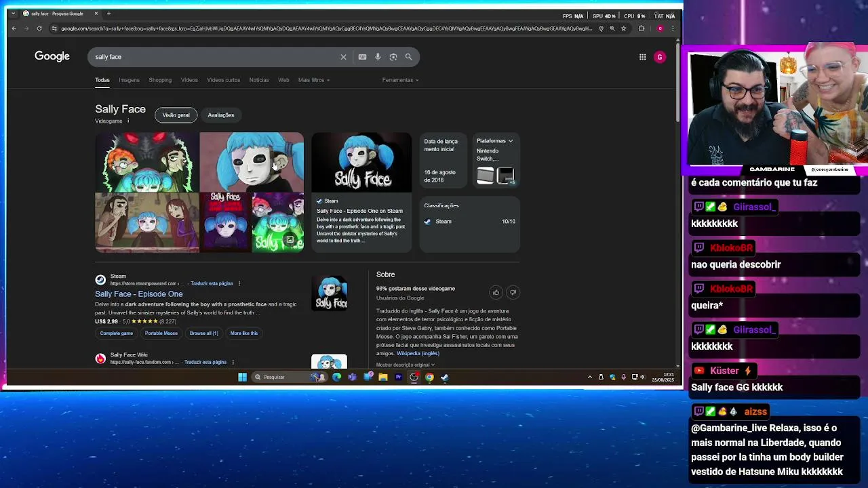Open options menu for Steam search result
This screenshot has height=488, width=868.
[239, 283]
